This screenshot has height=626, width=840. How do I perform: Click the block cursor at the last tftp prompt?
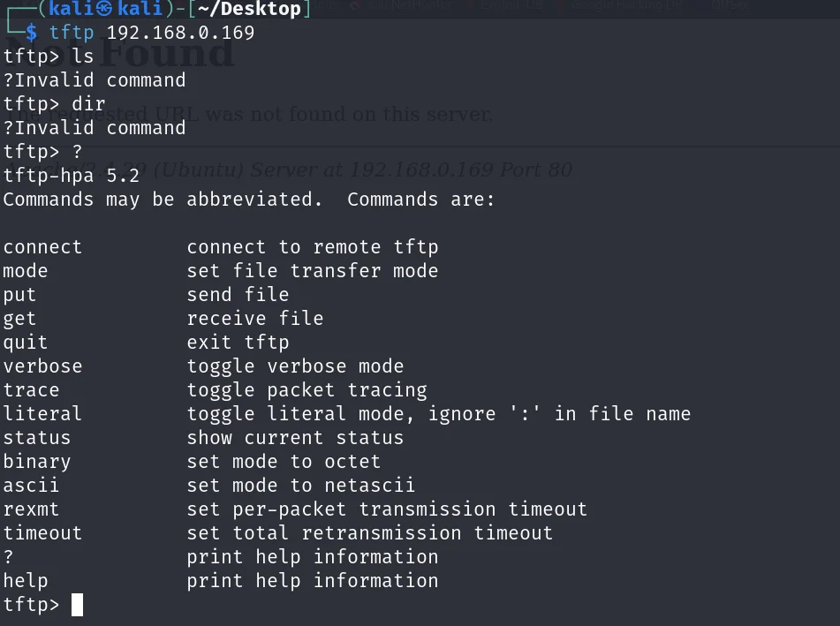point(77,605)
